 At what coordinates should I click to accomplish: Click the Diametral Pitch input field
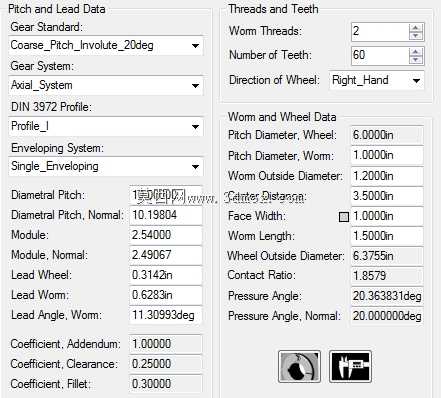coord(166,195)
